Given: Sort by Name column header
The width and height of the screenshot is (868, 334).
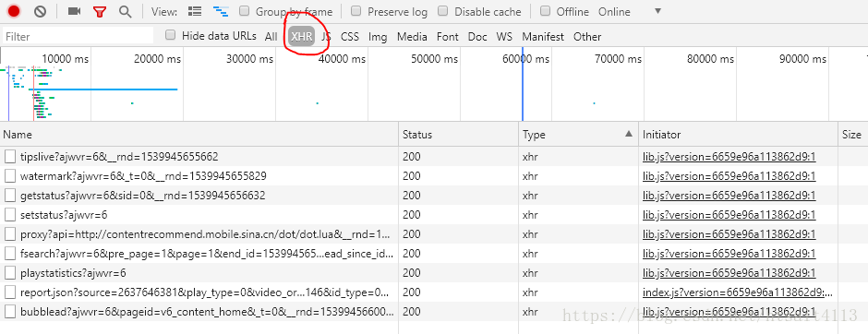Looking at the screenshot, I should (x=199, y=135).
